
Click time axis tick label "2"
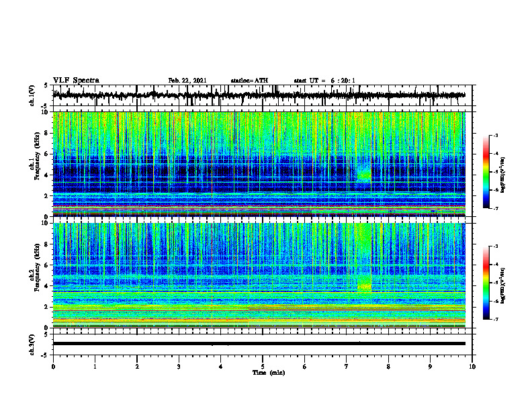coord(137,367)
